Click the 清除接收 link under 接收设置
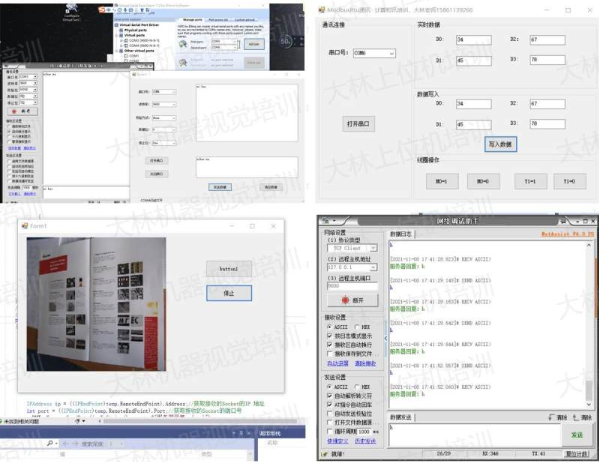The image size is (599, 462). pos(365,363)
